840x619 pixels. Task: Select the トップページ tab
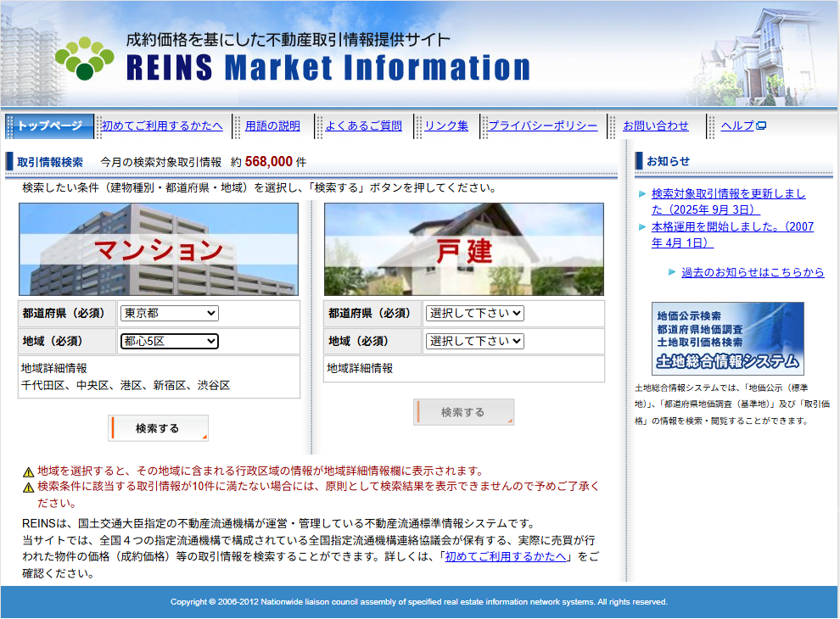[49, 125]
